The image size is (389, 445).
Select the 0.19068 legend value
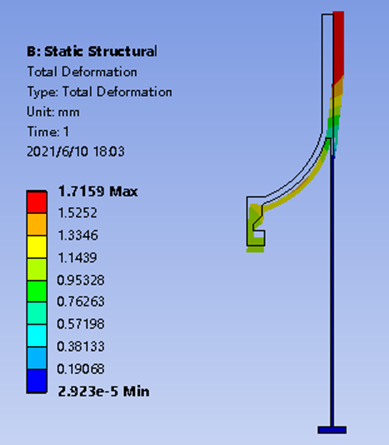(x=81, y=369)
